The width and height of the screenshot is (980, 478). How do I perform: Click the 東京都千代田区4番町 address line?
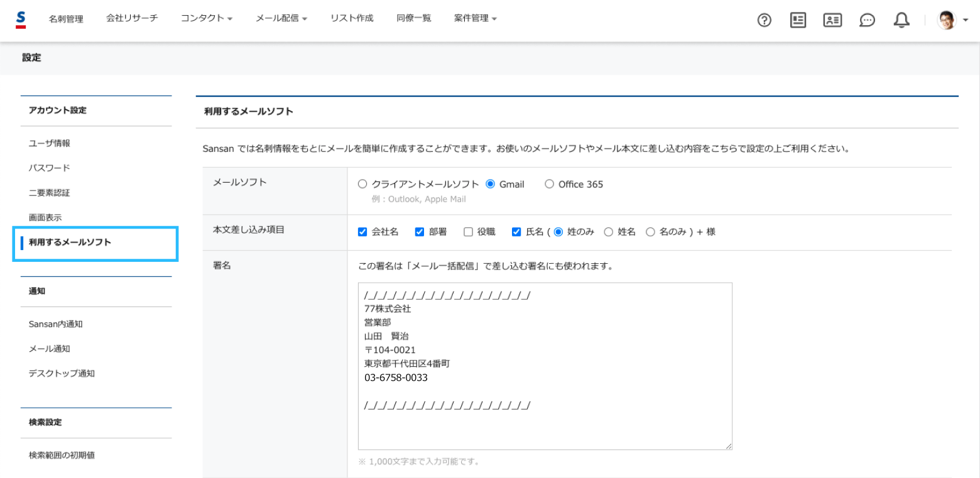coord(407,364)
